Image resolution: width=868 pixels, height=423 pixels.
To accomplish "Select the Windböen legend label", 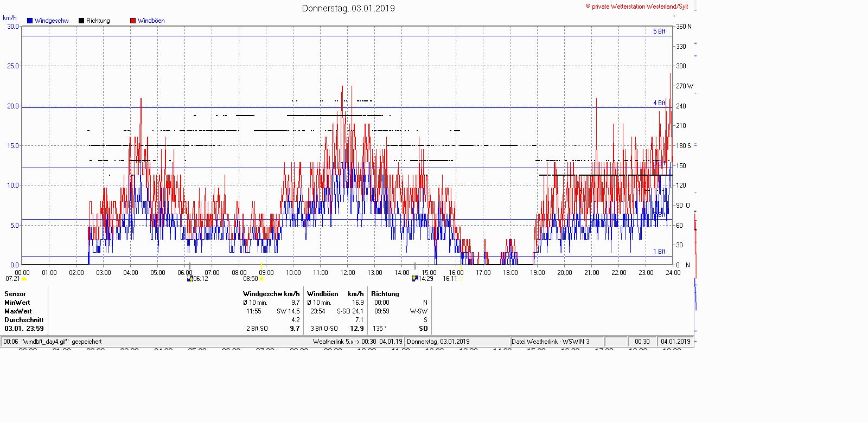I will (x=151, y=21).
